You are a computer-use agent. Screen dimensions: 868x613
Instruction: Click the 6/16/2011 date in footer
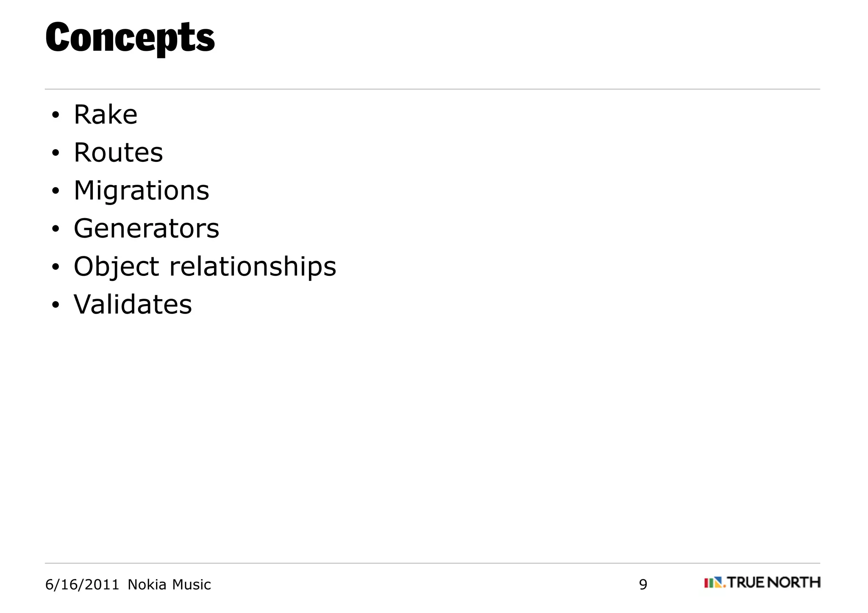(82, 585)
